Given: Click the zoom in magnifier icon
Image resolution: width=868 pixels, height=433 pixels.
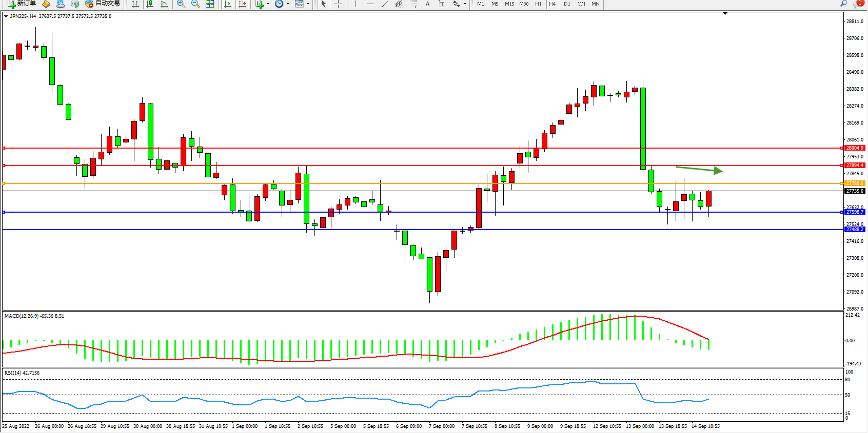Looking at the screenshot, I should click(181, 4).
